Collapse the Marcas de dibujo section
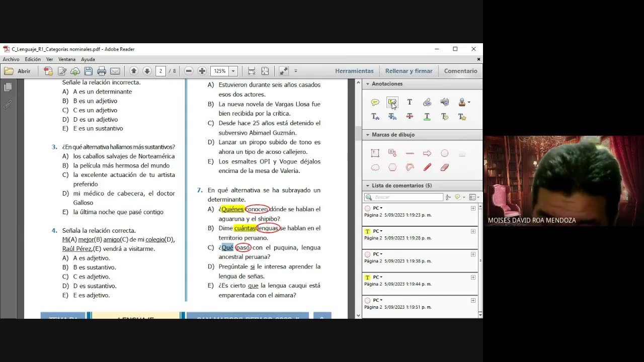This screenshot has width=644, height=362. [368, 135]
